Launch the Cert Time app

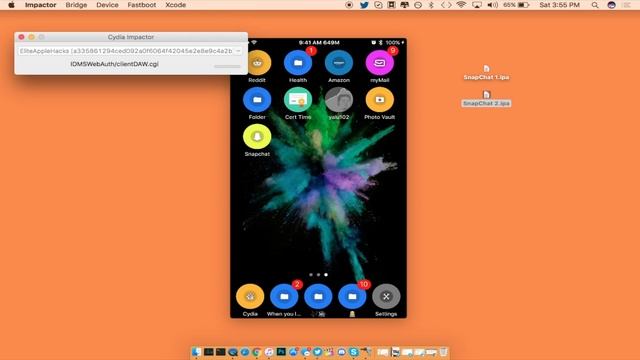click(298, 100)
